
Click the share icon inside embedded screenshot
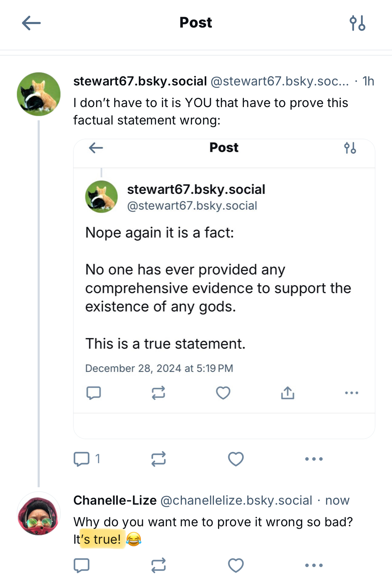[287, 393]
